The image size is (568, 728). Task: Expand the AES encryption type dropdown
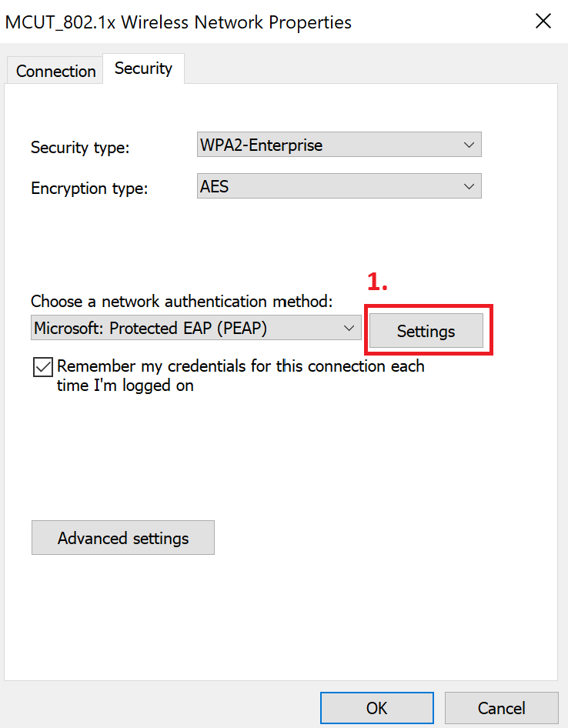[339, 186]
